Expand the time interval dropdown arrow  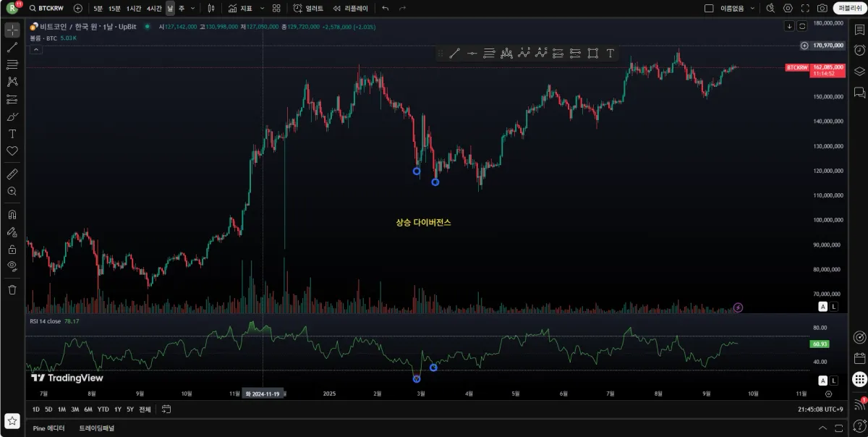pyautogui.click(x=192, y=8)
